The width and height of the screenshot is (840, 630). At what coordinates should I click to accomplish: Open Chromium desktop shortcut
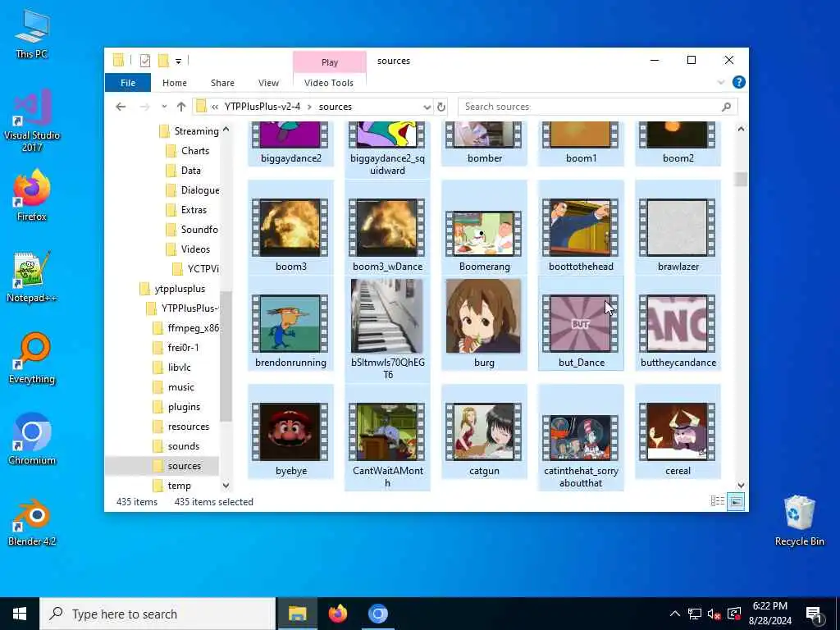point(32,440)
